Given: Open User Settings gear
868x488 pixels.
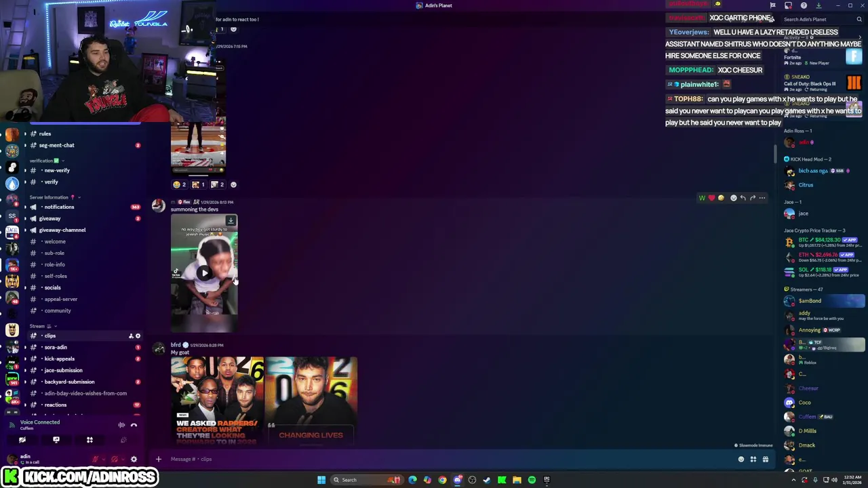Looking at the screenshot, I should (x=134, y=459).
